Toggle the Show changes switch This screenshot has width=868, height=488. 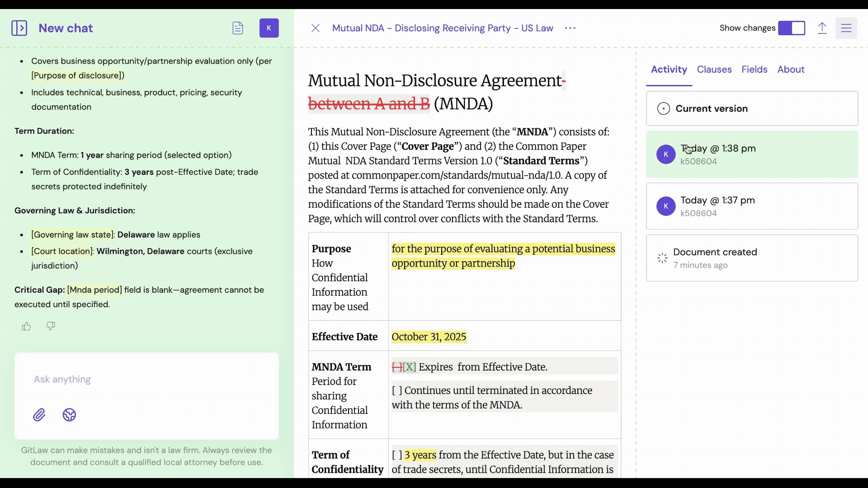[791, 28]
